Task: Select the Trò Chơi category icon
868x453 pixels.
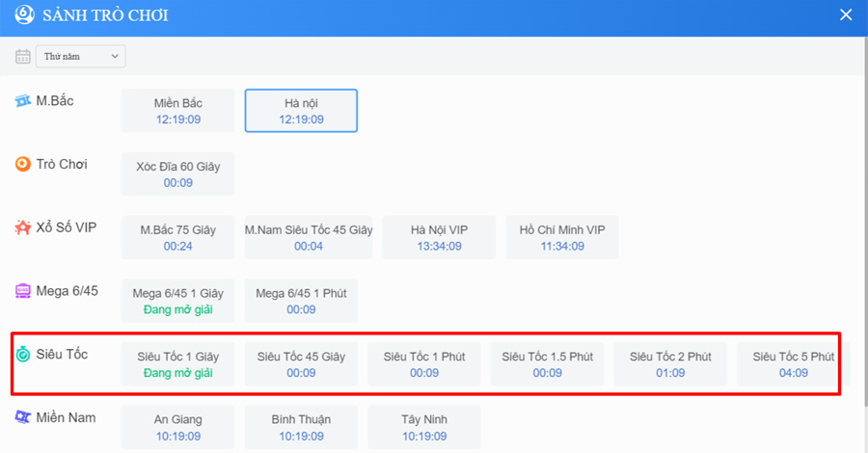Action: [23, 164]
